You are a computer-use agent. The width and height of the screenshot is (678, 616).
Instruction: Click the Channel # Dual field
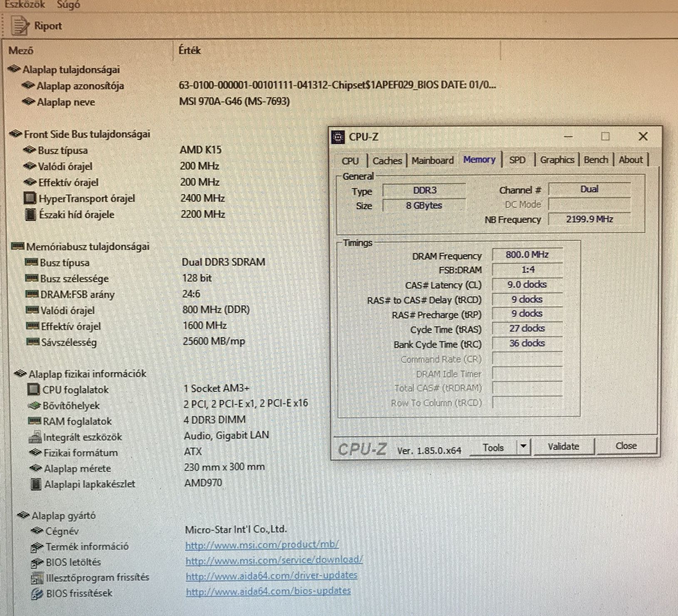tap(589, 189)
